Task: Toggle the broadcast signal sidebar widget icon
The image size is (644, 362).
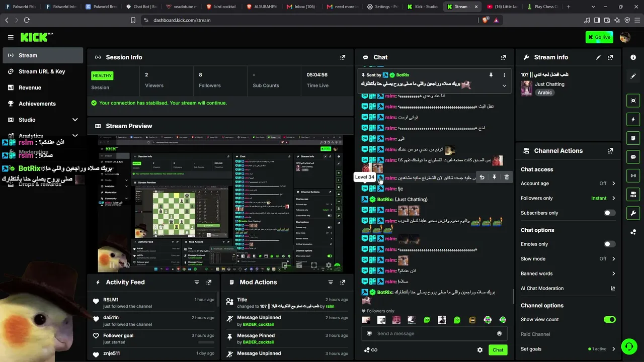Action: pos(633,175)
